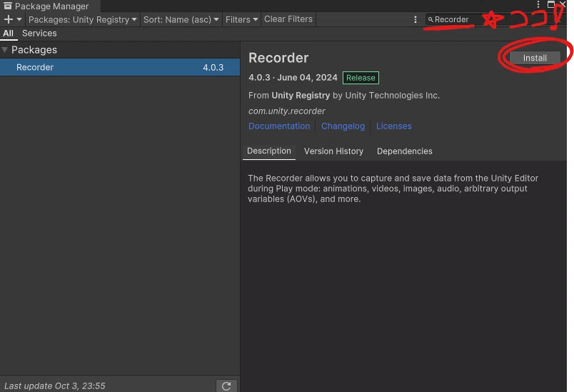The height and width of the screenshot is (392, 574).
Task: Open the Licenses link
Action: coord(393,126)
